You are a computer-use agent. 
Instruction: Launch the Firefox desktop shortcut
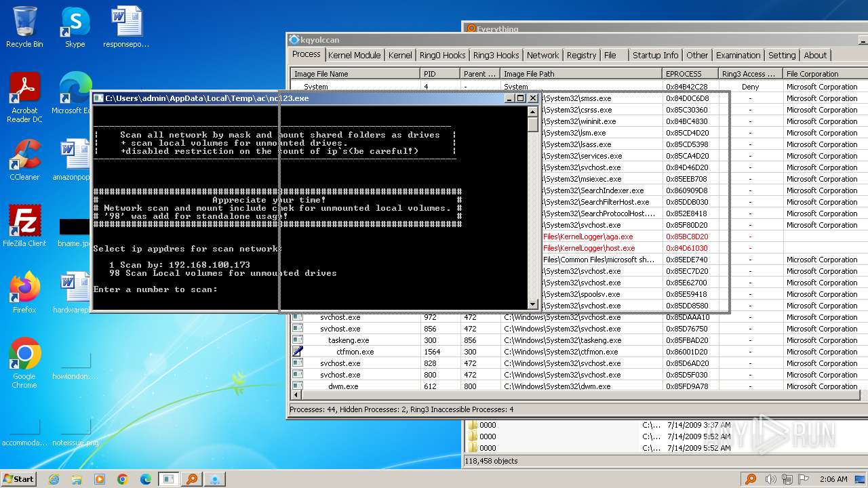click(24, 293)
